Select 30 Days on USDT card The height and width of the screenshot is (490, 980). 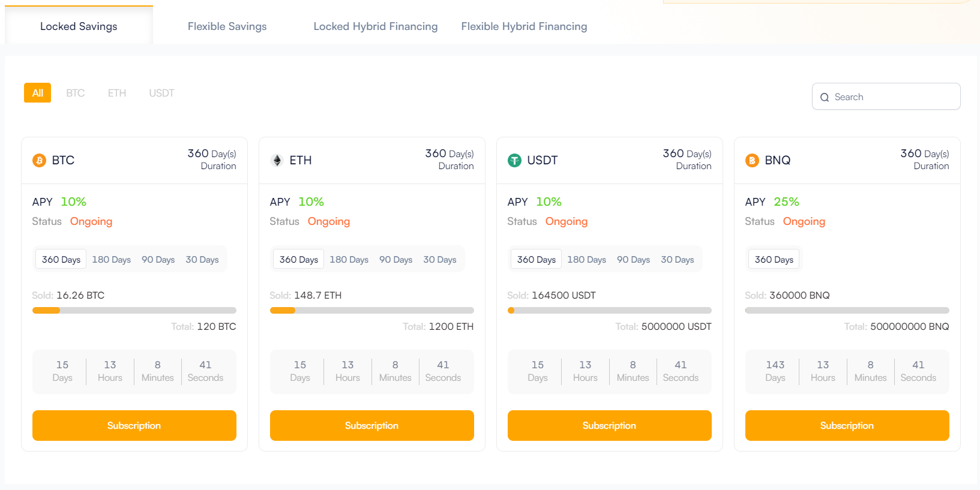click(677, 260)
